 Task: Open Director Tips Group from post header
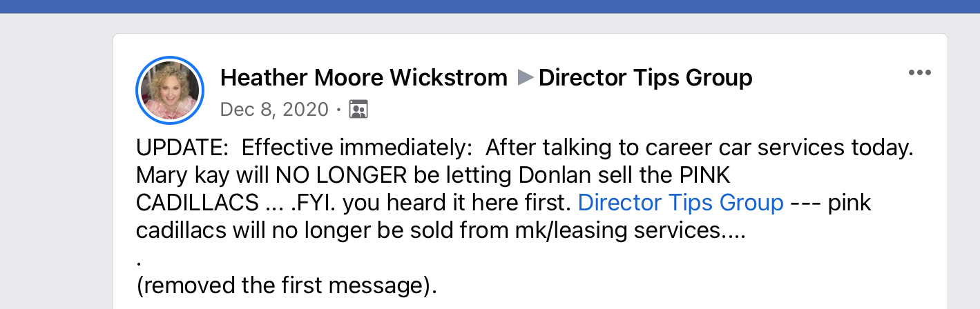click(645, 78)
